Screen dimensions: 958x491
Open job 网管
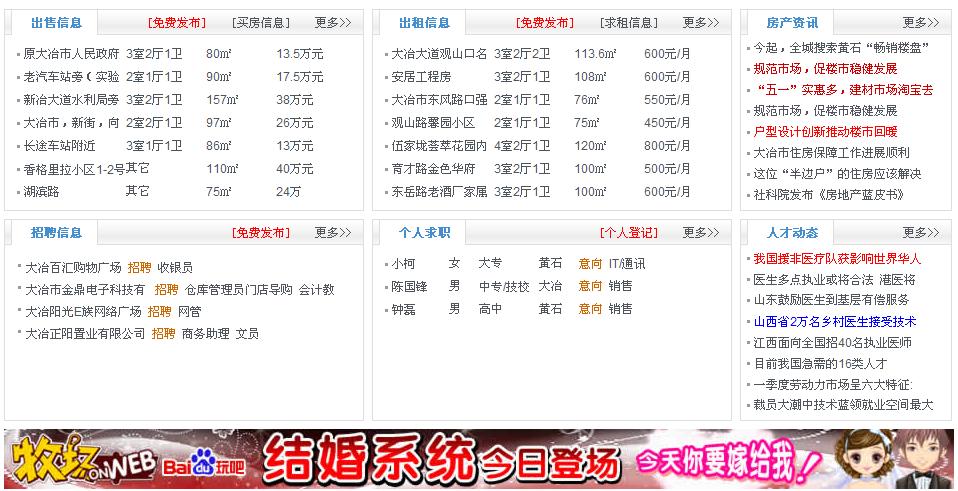coord(189,311)
